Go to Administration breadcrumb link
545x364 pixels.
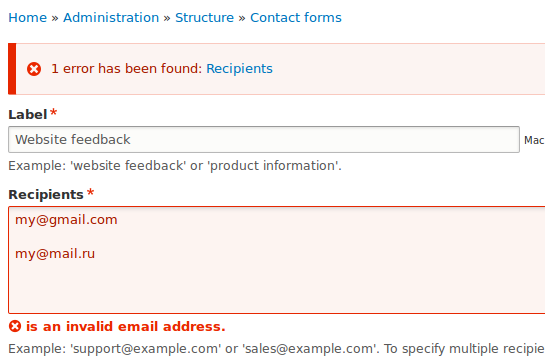[111, 17]
